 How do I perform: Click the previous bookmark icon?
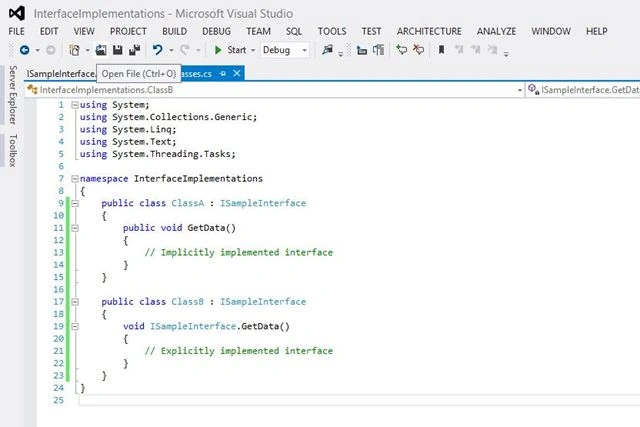pyautogui.click(x=459, y=50)
